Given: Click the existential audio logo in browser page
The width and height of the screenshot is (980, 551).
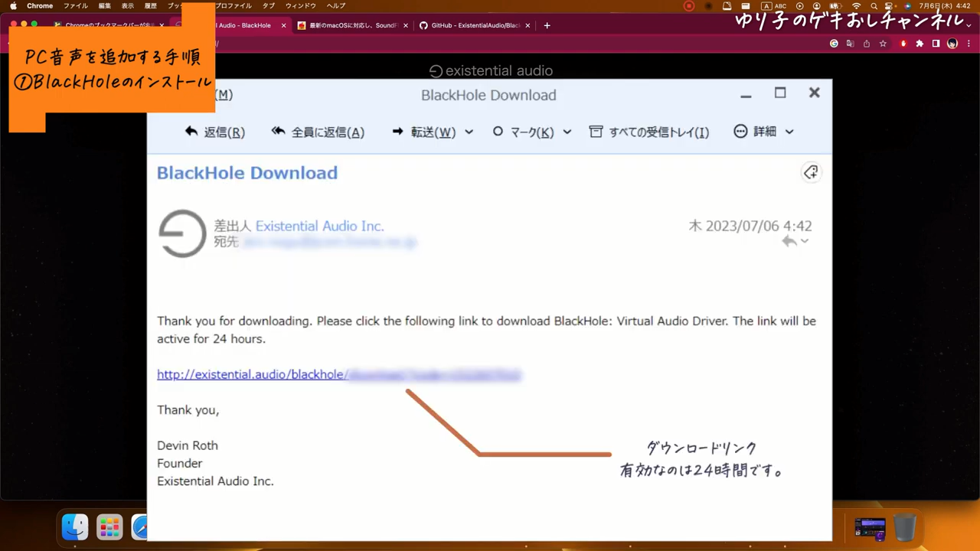Looking at the screenshot, I should coord(491,70).
